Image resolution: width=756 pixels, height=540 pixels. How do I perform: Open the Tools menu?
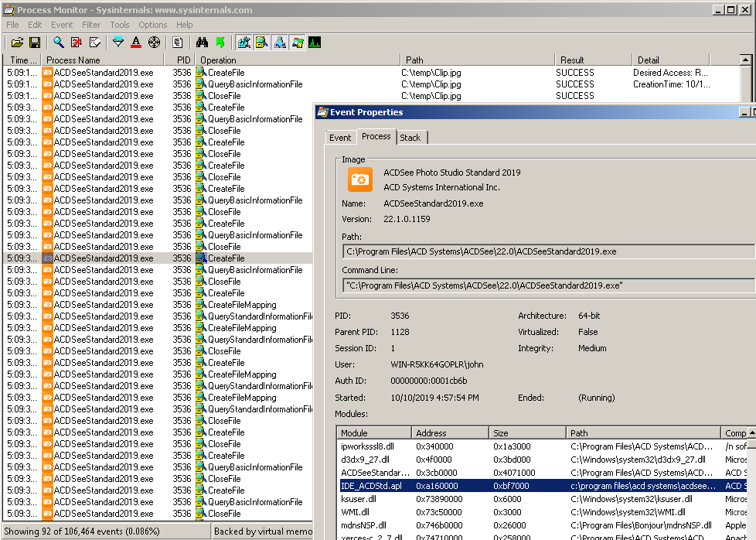point(120,25)
